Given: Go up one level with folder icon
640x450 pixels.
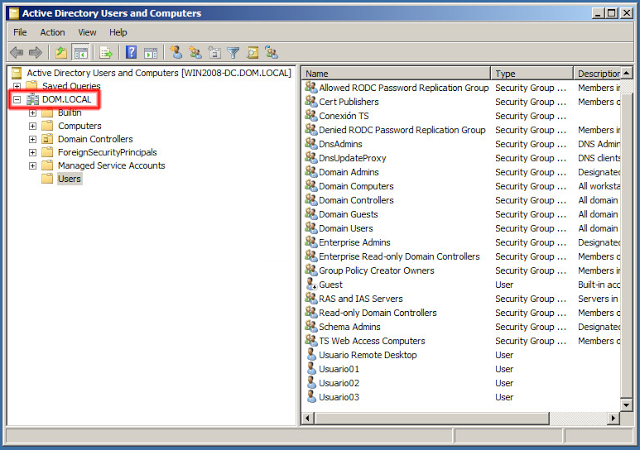Looking at the screenshot, I should pos(61,53).
